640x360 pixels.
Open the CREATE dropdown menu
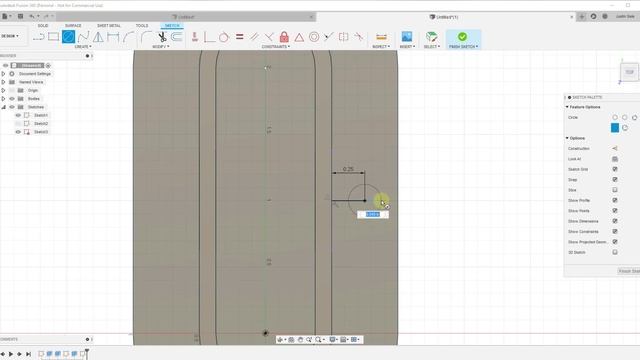[x=83, y=47]
